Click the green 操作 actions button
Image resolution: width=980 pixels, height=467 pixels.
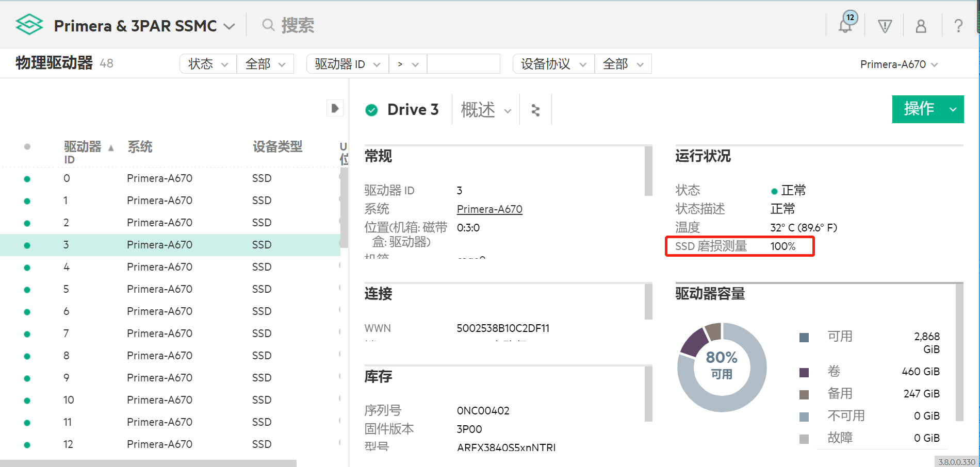(919, 109)
